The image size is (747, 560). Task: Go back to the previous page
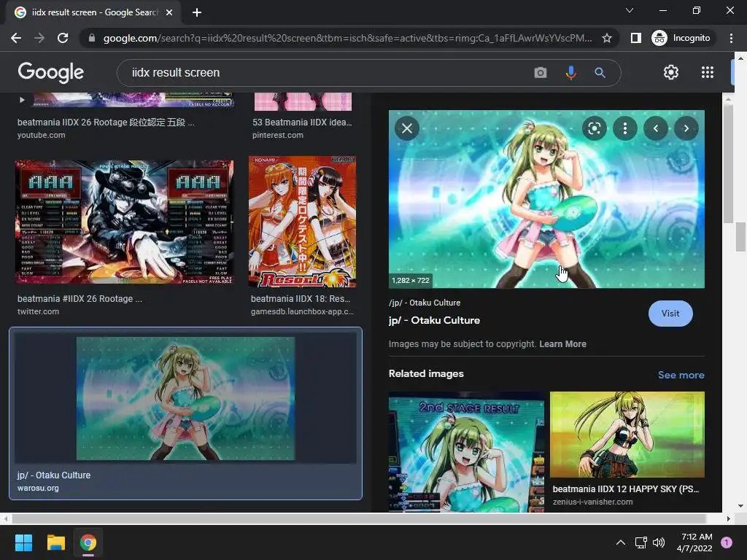[16, 38]
